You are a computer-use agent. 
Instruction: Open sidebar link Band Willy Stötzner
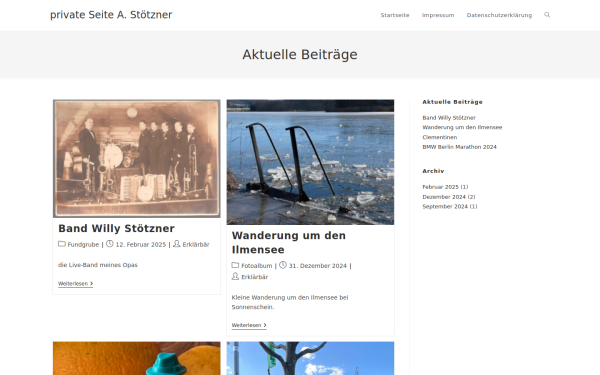449,118
